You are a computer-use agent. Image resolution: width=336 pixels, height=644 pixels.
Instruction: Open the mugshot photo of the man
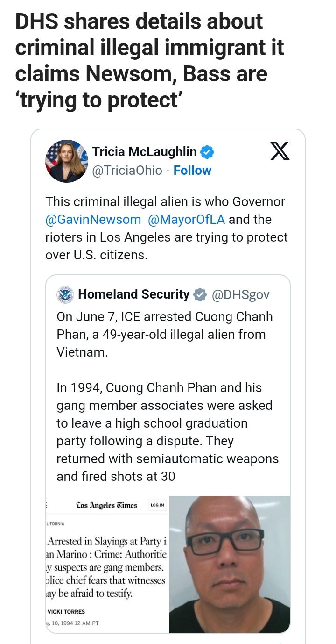tap(229, 564)
